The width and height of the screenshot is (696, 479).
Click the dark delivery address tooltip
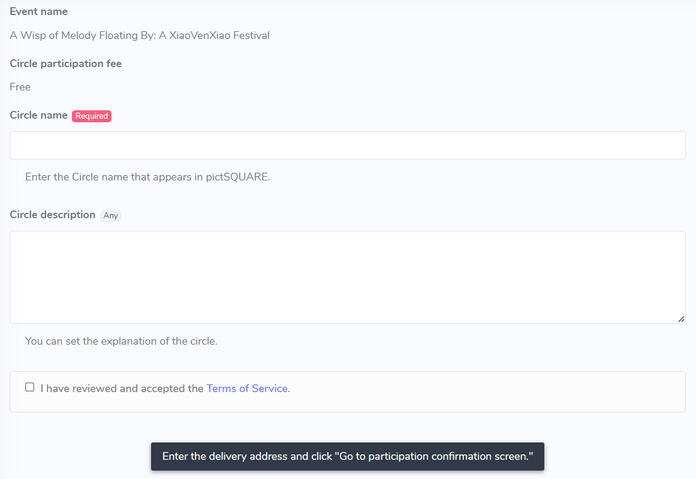click(x=347, y=457)
